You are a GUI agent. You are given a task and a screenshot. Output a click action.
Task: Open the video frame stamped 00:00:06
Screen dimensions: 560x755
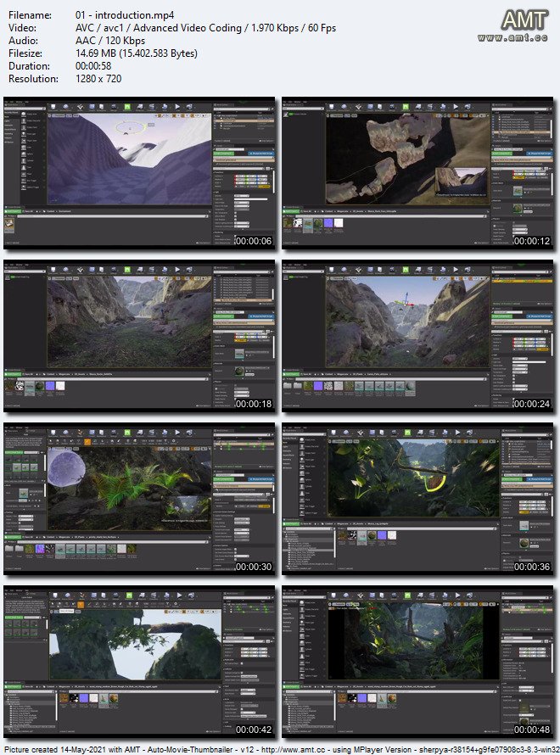coord(139,173)
